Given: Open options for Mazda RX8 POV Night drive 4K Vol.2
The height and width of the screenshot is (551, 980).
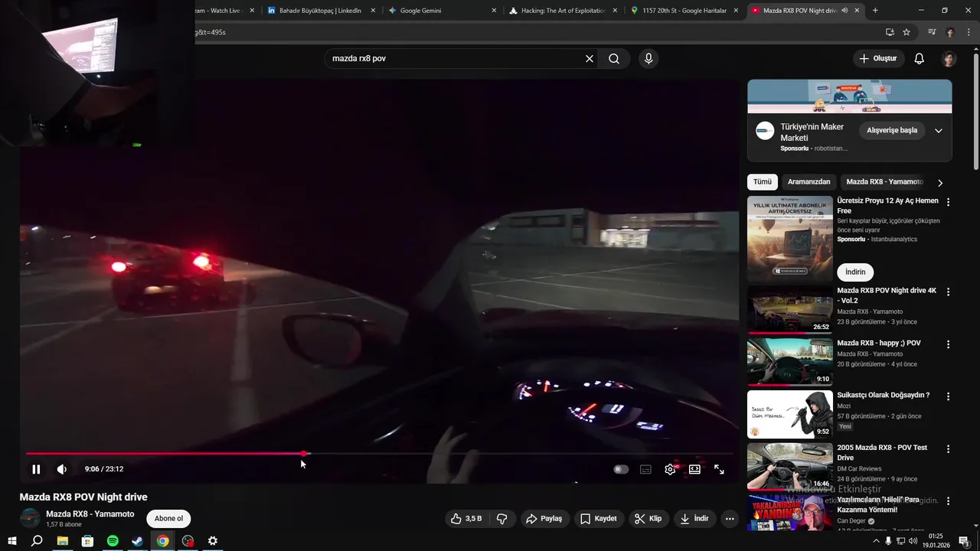Looking at the screenshot, I should (x=948, y=292).
